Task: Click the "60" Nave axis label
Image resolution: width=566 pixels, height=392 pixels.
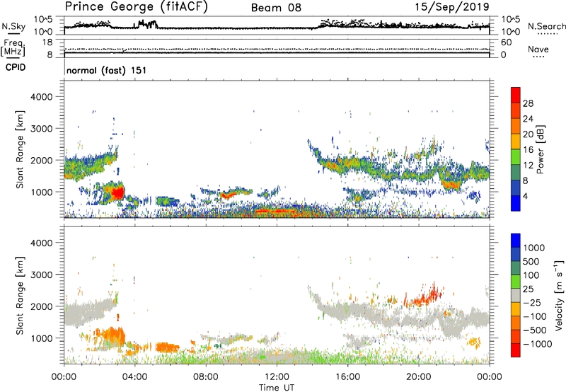Action: [x=506, y=42]
